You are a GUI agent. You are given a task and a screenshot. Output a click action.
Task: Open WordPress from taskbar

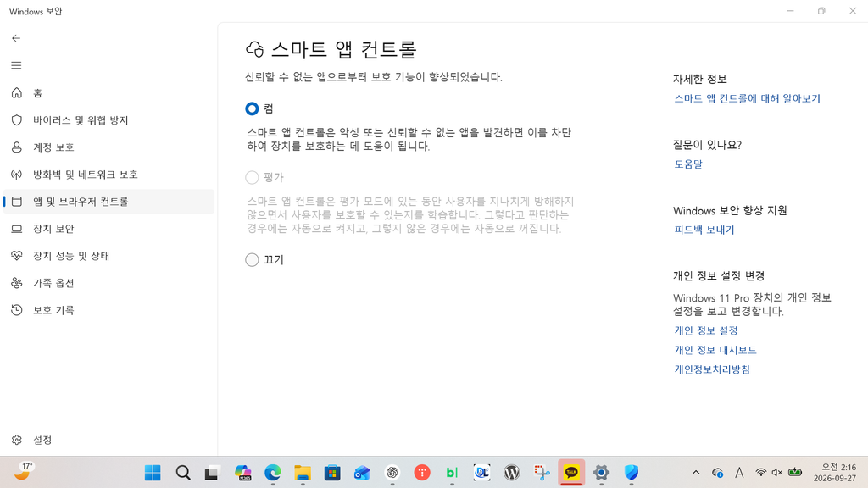511,473
